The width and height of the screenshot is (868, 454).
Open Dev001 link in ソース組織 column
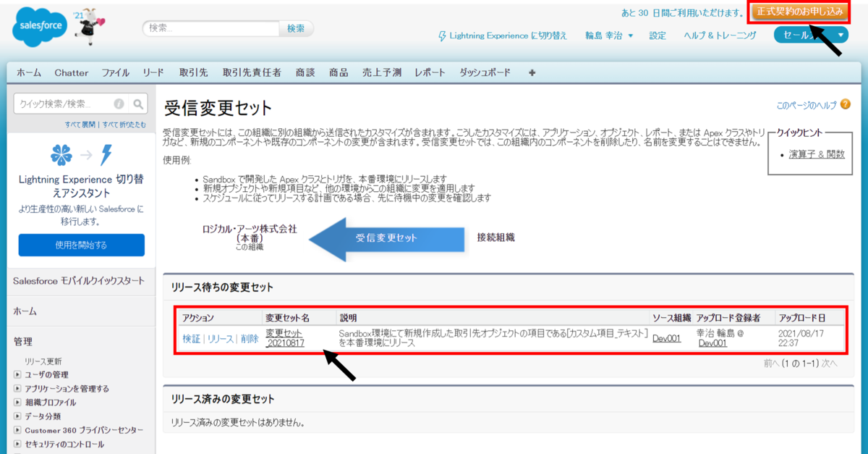pyautogui.click(x=667, y=338)
